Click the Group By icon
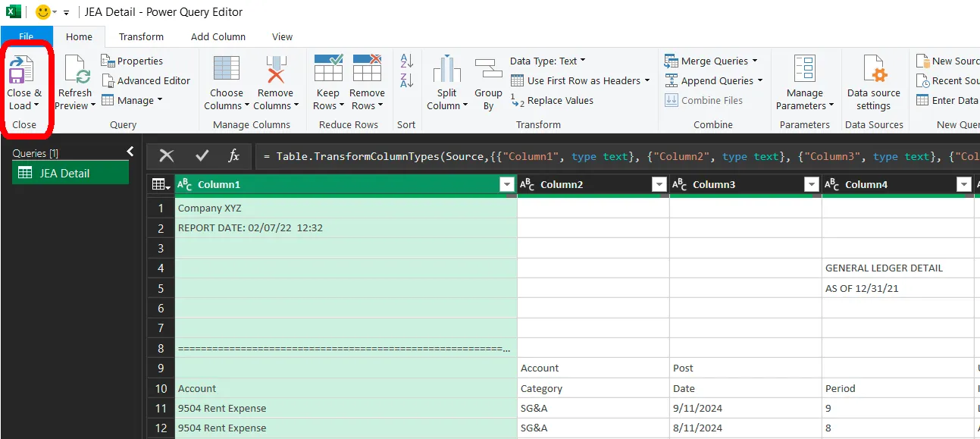The image size is (980, 439). [x=489, y=70]
